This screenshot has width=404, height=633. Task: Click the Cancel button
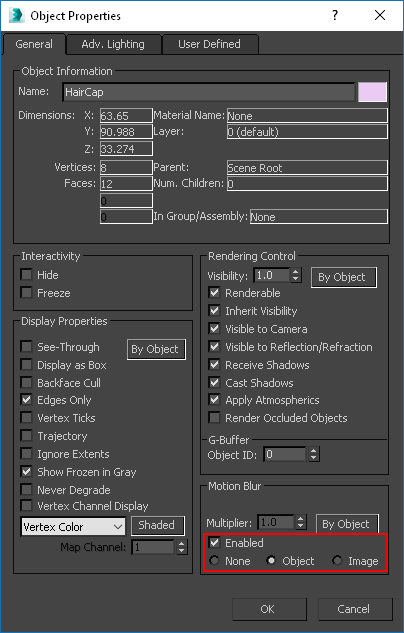click(x=355, y=609)
